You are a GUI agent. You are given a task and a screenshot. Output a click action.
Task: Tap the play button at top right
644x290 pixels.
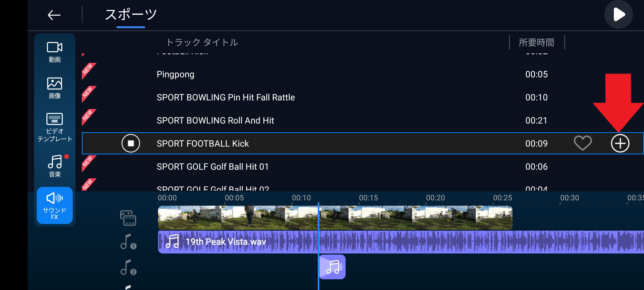619,15
